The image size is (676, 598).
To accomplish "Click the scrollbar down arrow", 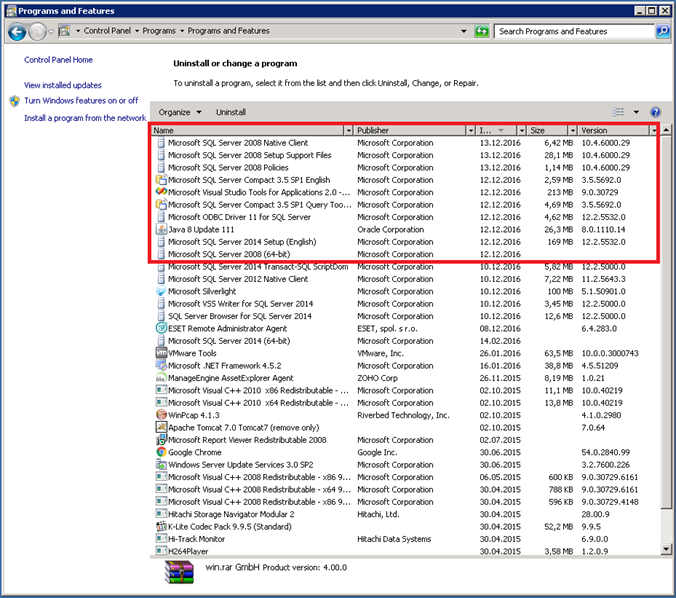I will point(666,549).
